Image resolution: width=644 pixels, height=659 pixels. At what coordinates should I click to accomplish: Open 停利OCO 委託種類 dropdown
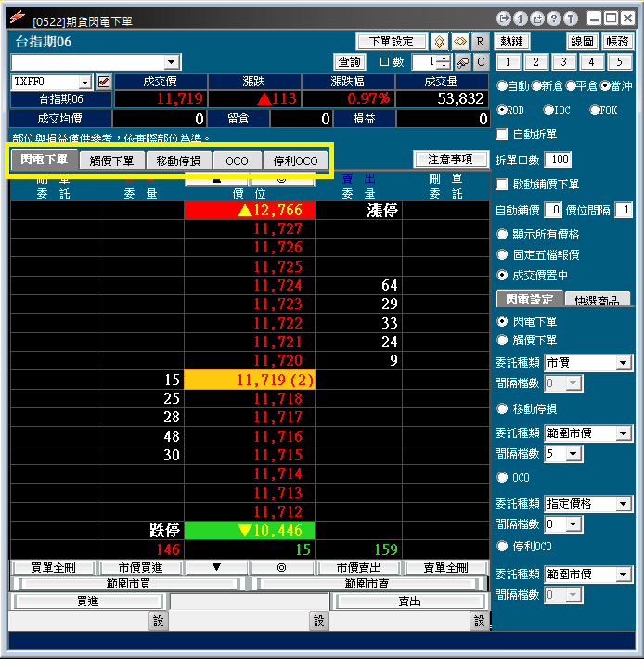[x=624, y=575]
